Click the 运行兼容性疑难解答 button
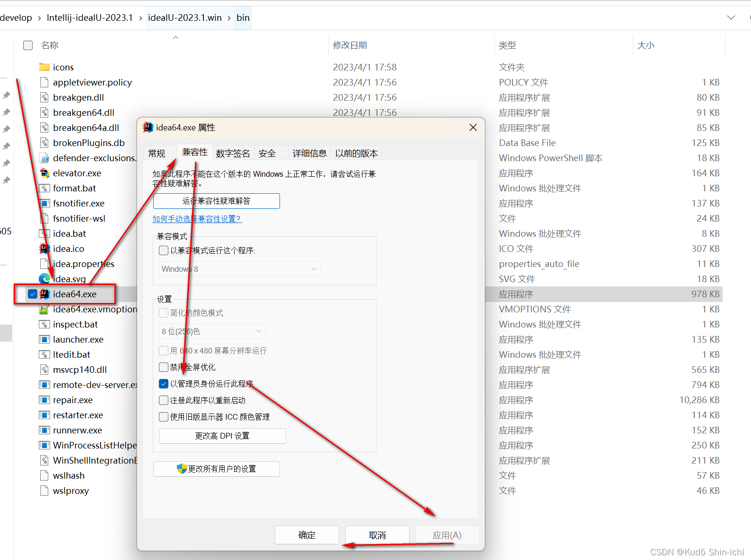The image size is (751, 560). click(217, 201)
